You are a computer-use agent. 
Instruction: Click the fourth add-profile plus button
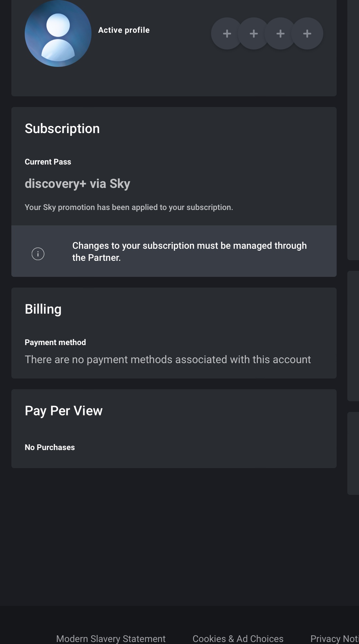tap(307, 33)
